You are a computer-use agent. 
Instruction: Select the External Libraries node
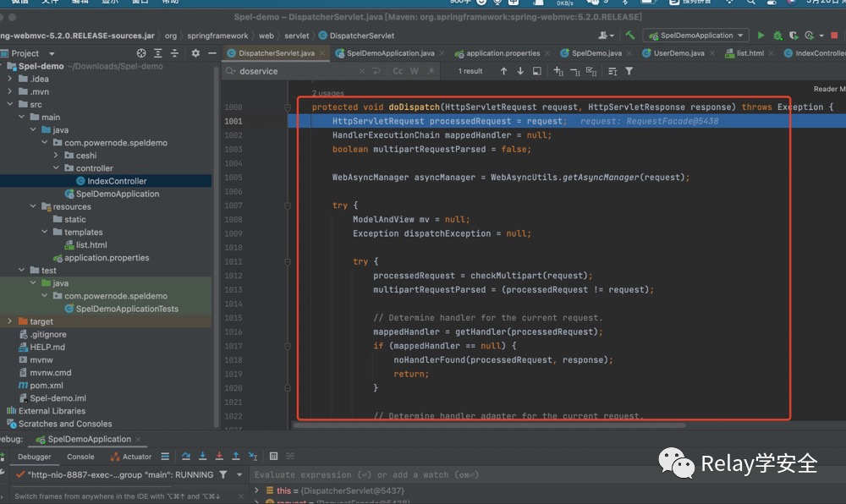52,411
